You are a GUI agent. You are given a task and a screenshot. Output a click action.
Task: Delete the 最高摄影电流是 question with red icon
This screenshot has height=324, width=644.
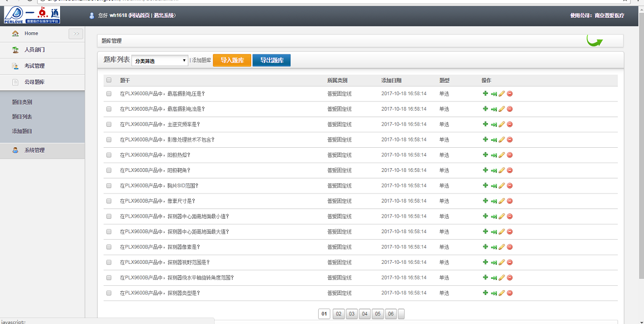(x=510, y=109)
